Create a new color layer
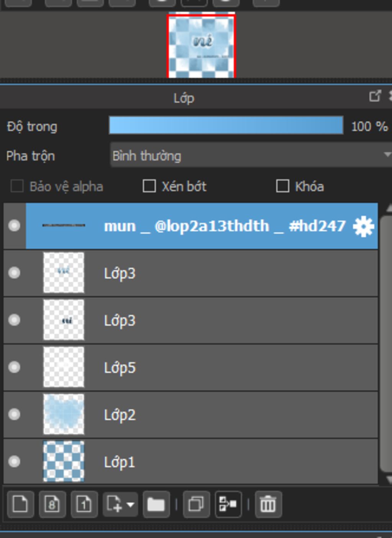 click(20, 504)
